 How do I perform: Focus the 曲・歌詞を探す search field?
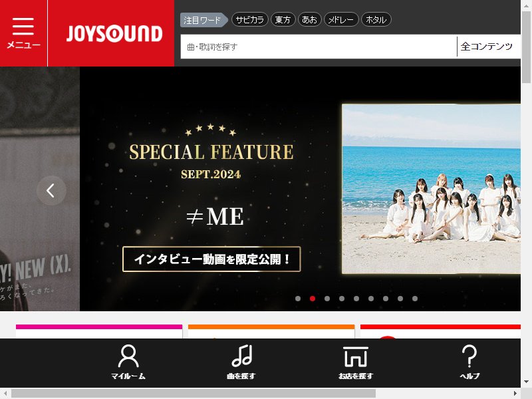319,47
